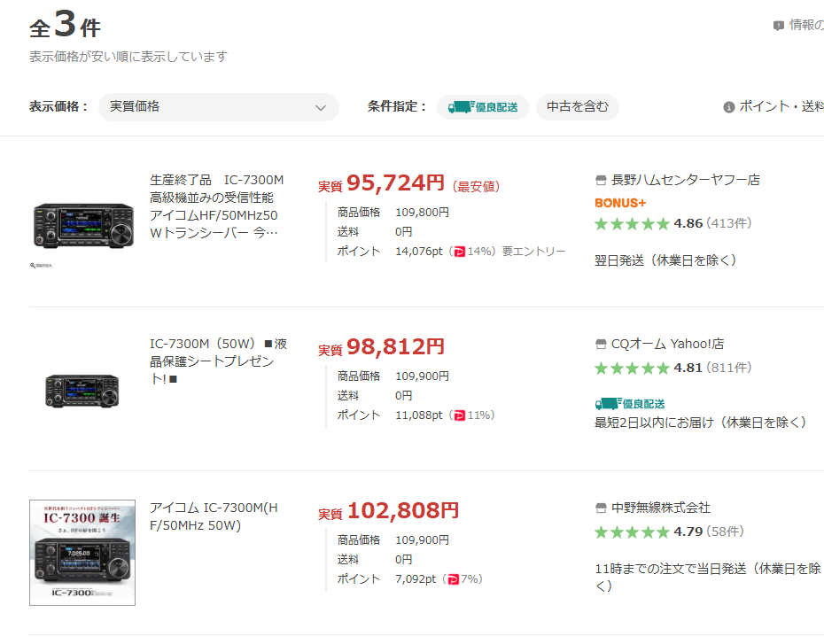Viewport: 824px width, 644px height.
Task: Open the 生産終了品 IC-7300M product title link
Action: coord(216,206)
